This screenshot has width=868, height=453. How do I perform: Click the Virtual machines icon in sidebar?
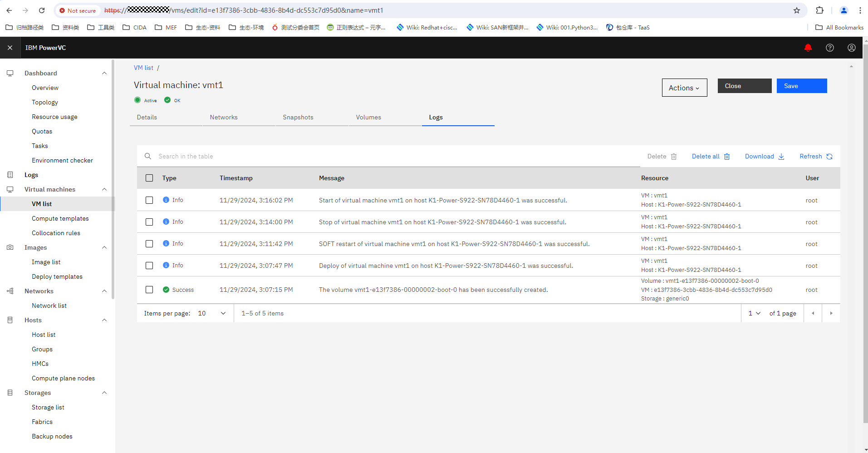coord(10,189)
